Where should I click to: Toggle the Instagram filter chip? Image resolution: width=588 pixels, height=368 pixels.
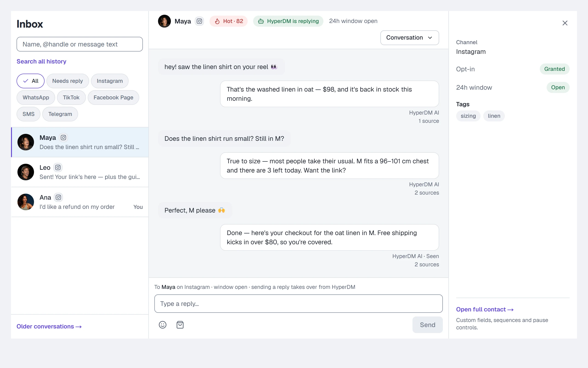[x=110, y=81]
